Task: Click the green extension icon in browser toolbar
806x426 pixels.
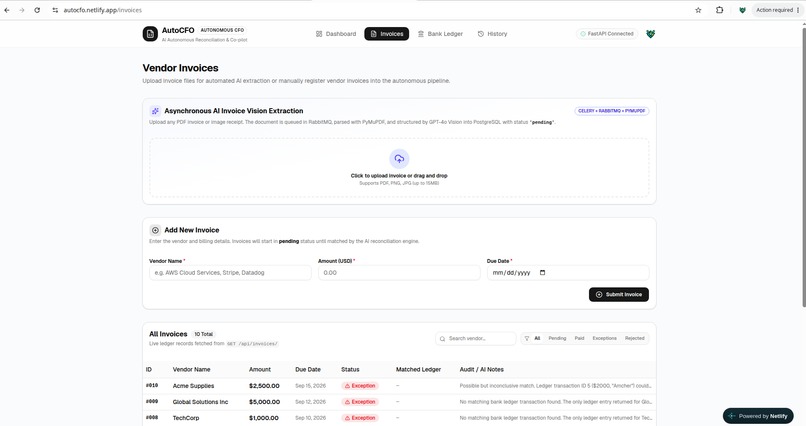Action: click(742, 10)
